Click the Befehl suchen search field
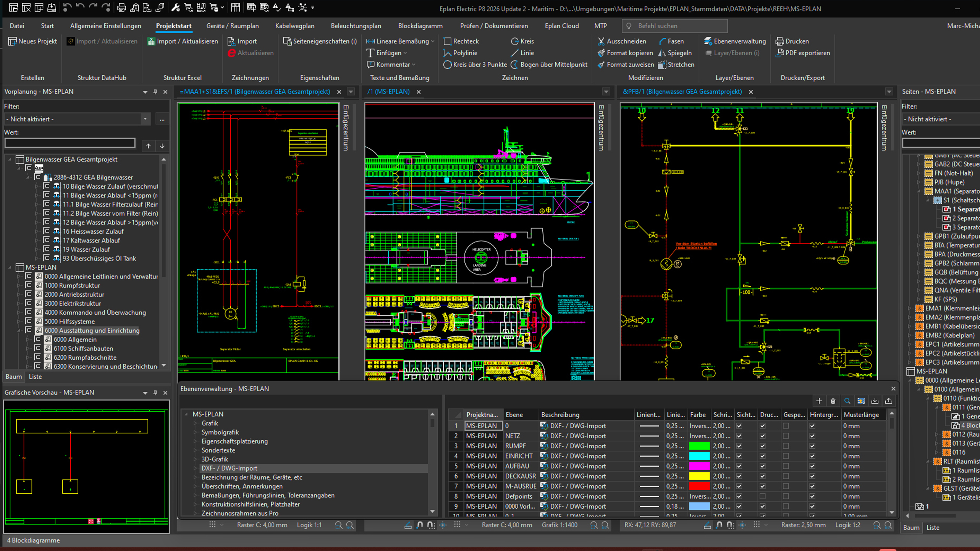Image resolution: width=980 pixels, height=551 pixels. [x=674, y=26]
